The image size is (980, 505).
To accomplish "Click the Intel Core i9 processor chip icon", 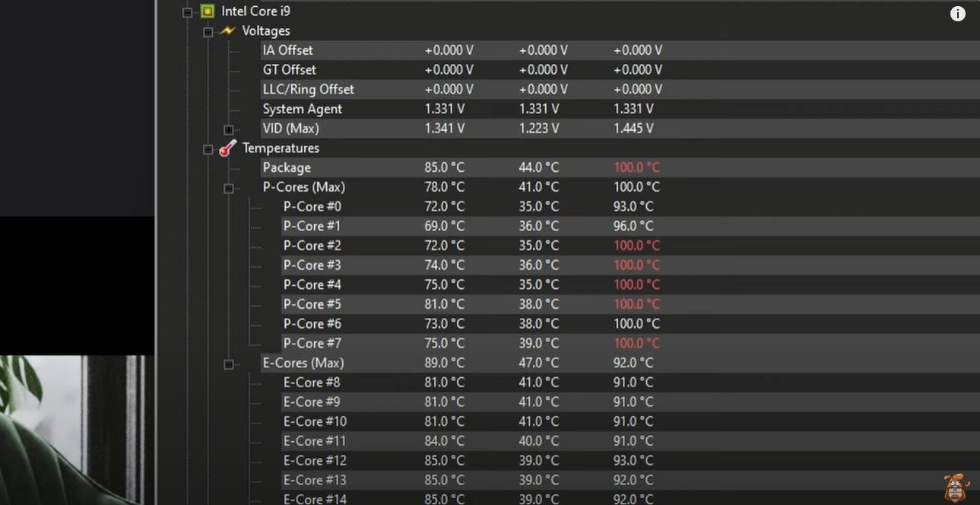I will [207, 11].
